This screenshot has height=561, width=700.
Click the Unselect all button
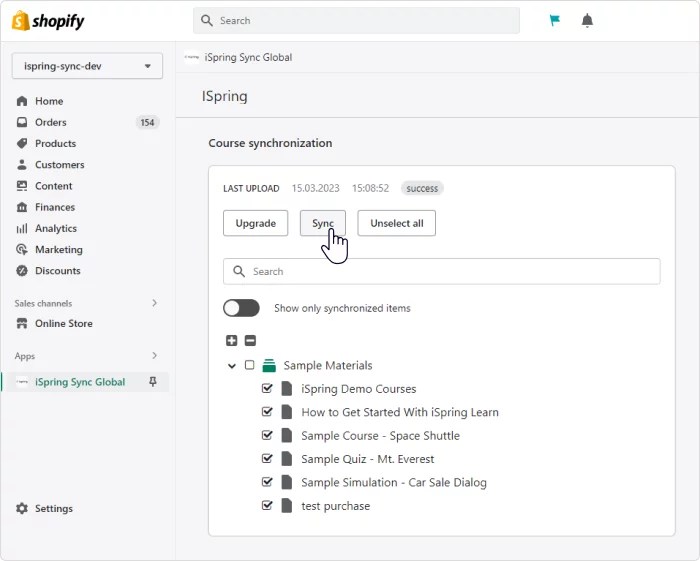pyautogui.click(x=396, y=223)
